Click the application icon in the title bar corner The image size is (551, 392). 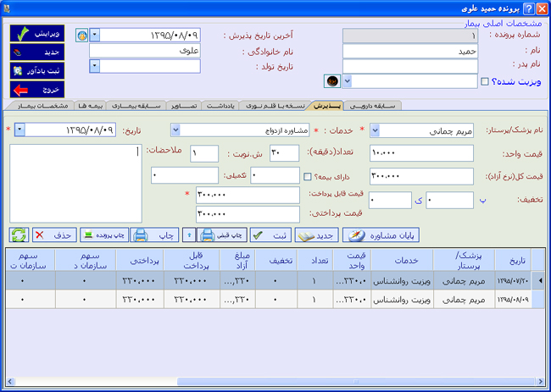6,8
